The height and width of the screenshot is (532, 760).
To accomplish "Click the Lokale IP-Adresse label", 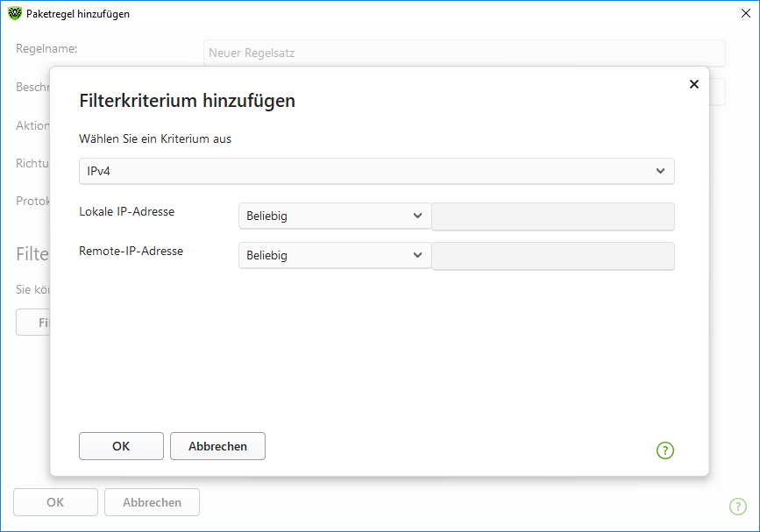I will (x=126, y=211).
